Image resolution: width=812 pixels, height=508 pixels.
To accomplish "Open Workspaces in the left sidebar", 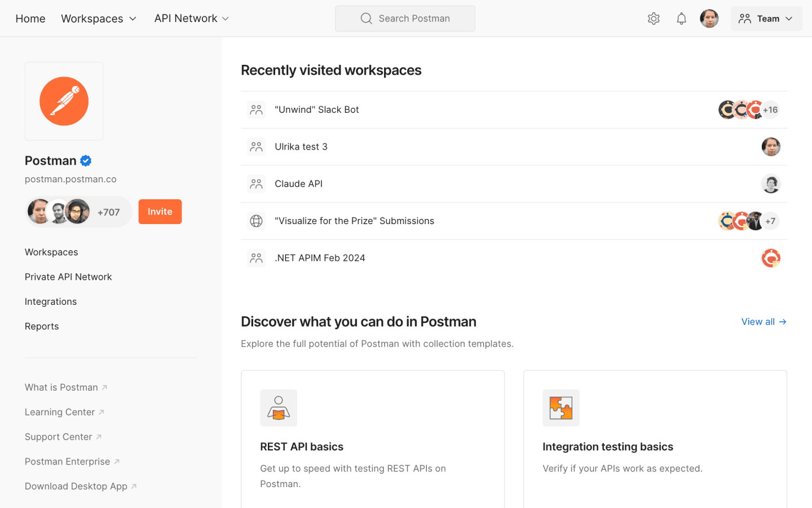I will point(51,252).
